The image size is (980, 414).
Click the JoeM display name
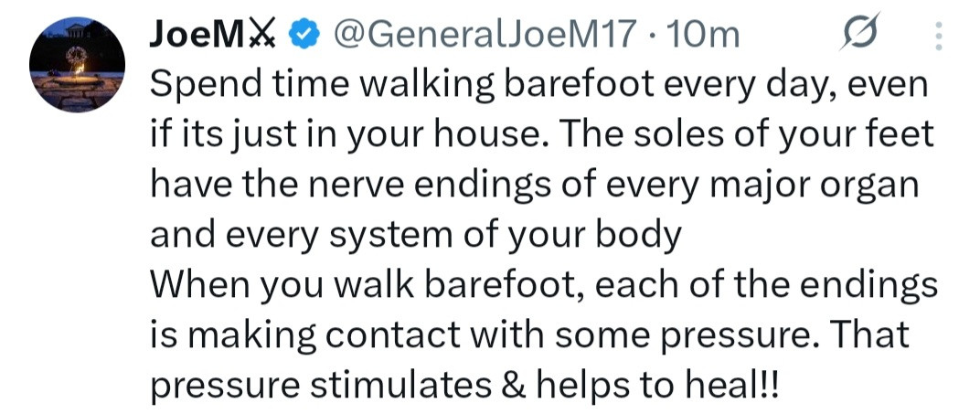click(x=199, y=36)
